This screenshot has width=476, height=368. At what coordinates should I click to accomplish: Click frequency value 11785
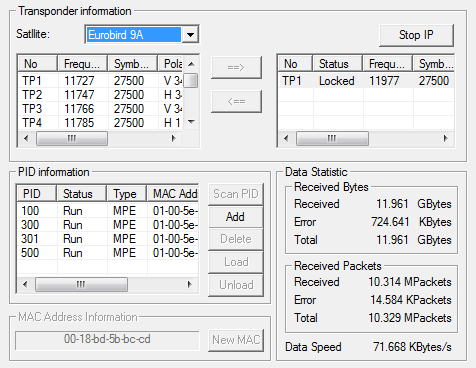79,123
